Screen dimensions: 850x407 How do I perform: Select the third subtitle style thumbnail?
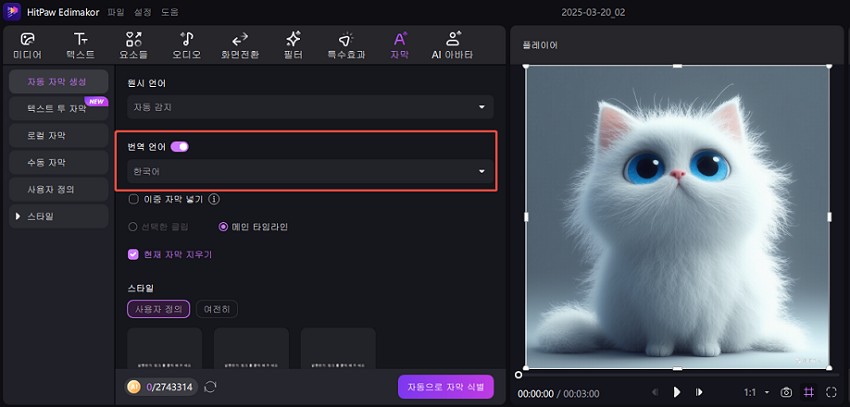click(x=338, y=348)
